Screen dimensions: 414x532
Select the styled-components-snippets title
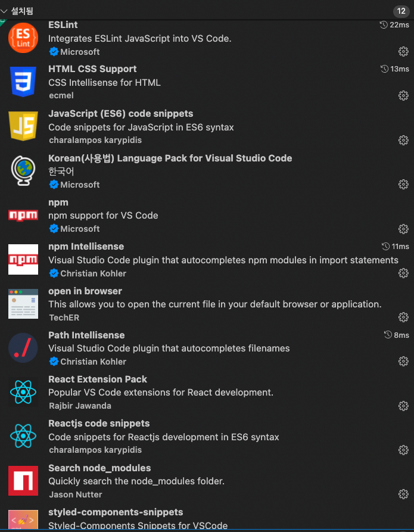coord(116,512)
